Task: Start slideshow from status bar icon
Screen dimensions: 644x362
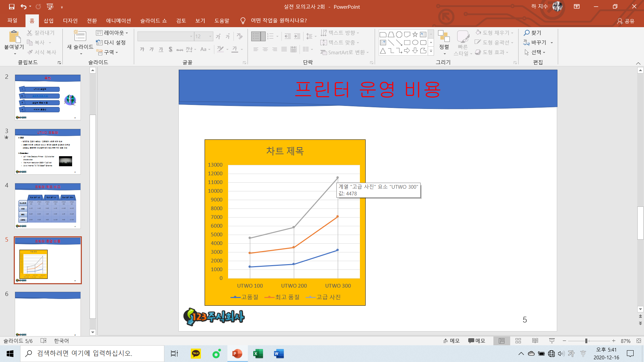Action: point(552,341)
